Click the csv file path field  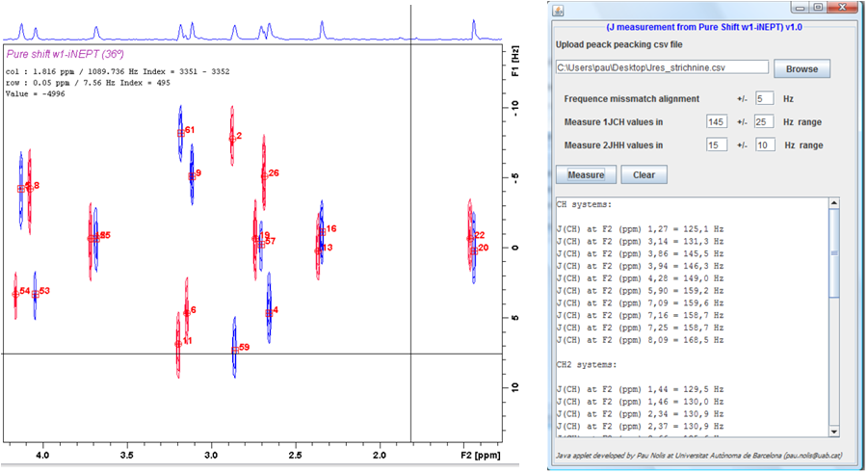pyautogui.click(x=662, y=67)
